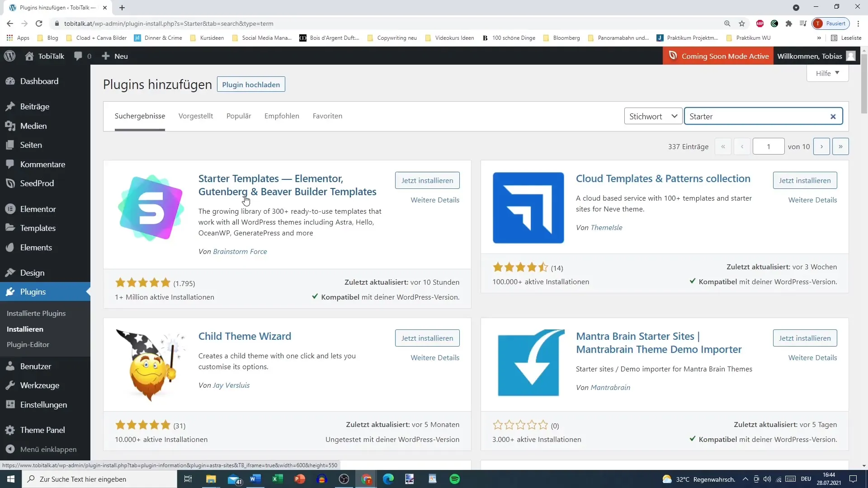868x488 pixels.
Task: Open Excel from taskbar
Action: coord(277,479)
